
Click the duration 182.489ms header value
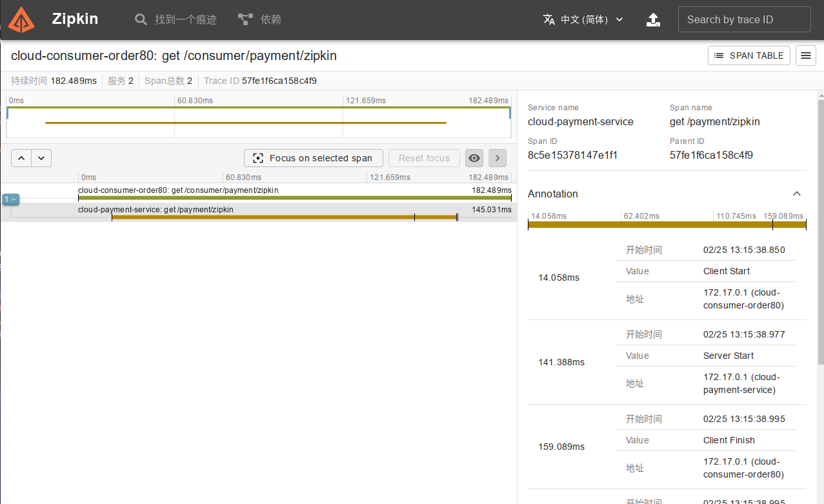click(74, 81)
